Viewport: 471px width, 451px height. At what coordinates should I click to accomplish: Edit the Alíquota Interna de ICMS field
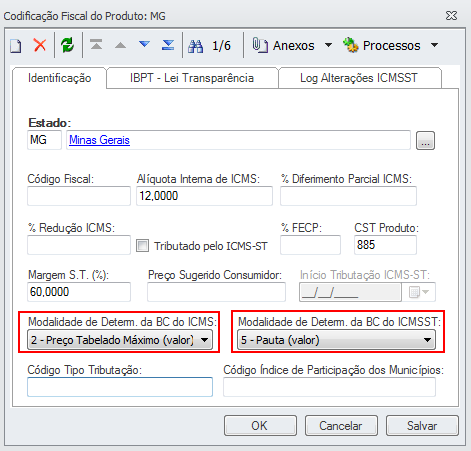[x=204, y=196]
